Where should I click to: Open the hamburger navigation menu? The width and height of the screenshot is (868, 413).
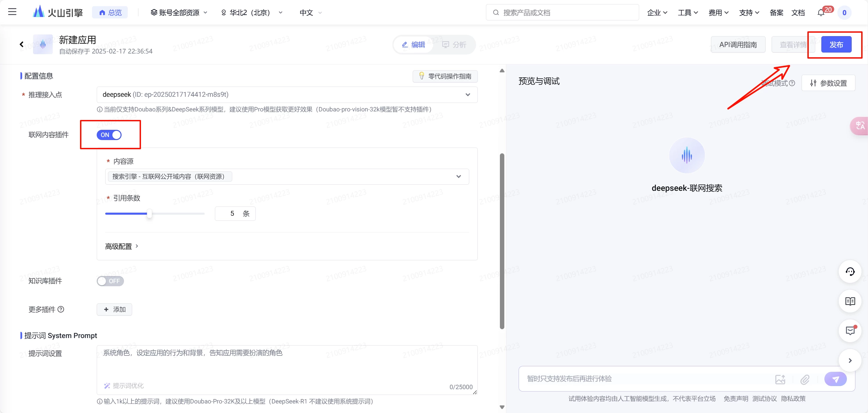pyautogui.click(x=12, y=12)
